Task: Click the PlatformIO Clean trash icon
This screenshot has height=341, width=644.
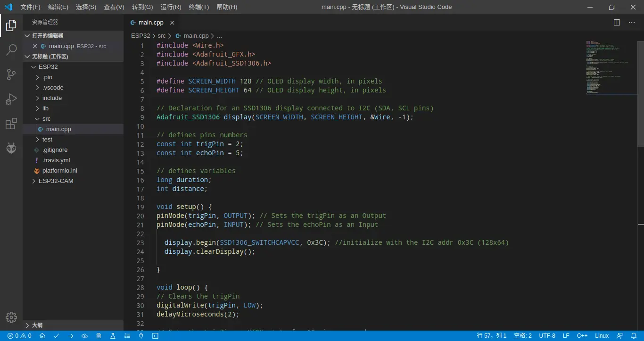Action: (99, 336)
